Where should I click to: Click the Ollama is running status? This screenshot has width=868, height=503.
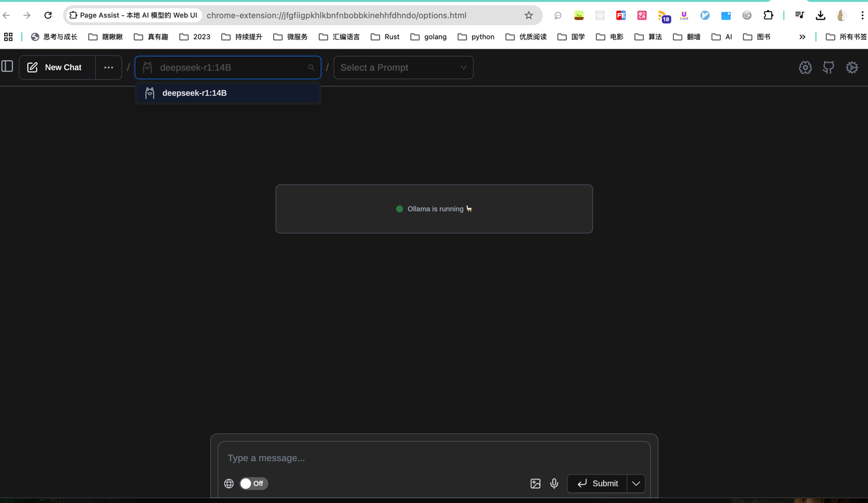click(434, 209)
